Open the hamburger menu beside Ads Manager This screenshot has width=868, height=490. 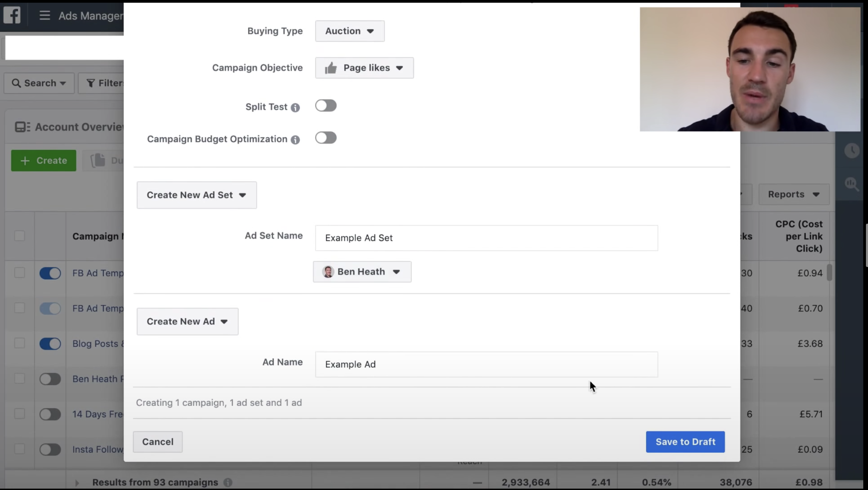tap(44, 15)
